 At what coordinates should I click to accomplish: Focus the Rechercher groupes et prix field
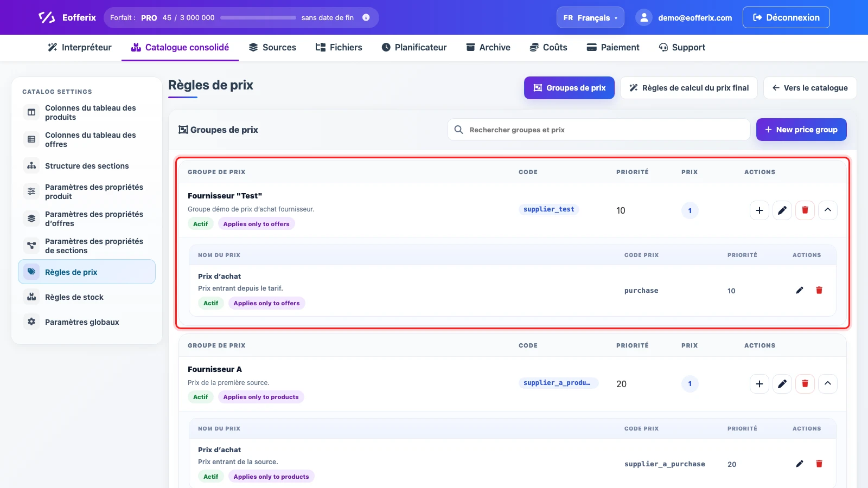pyautogui.click(x=598, y=130)
